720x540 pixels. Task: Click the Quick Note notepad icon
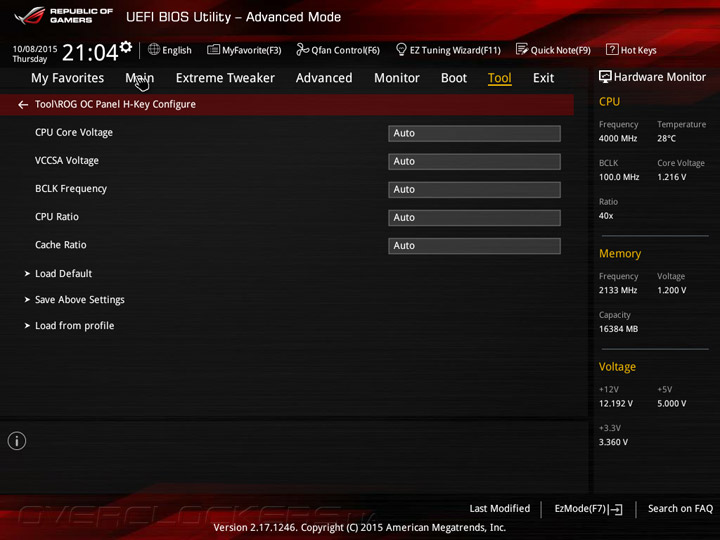coord(522,49)
